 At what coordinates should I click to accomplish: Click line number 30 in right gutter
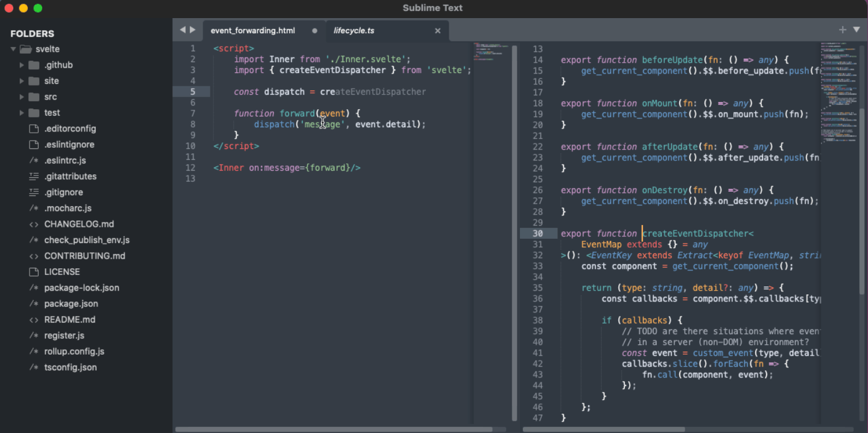tap(537, 233)
